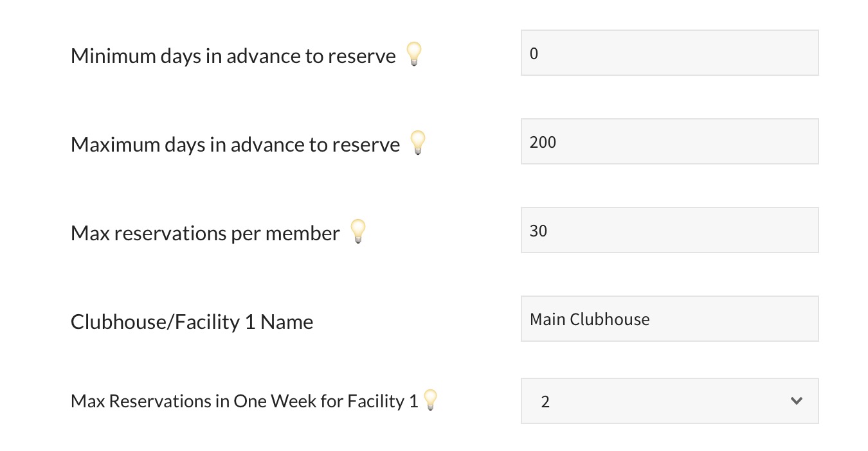The image size is (868, 451).
Task: Click the lightbulb hint beside Minimum days in advance
Action: click(x=414, y=55)
